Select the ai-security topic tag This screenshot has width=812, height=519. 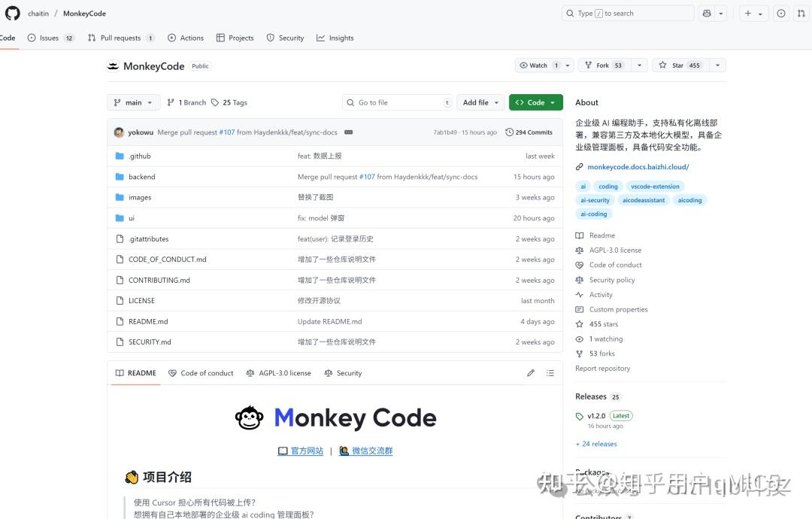595,200
